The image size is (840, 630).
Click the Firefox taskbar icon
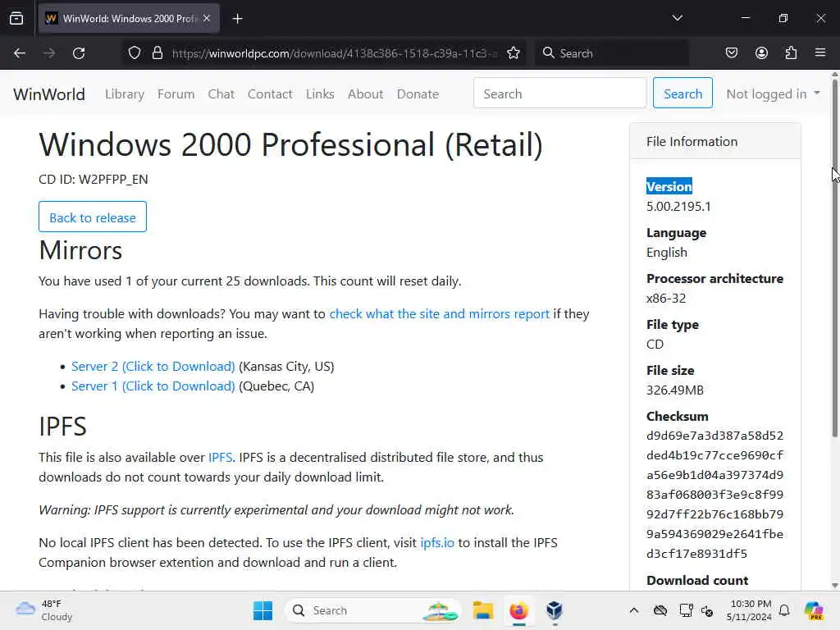point(518,610)
